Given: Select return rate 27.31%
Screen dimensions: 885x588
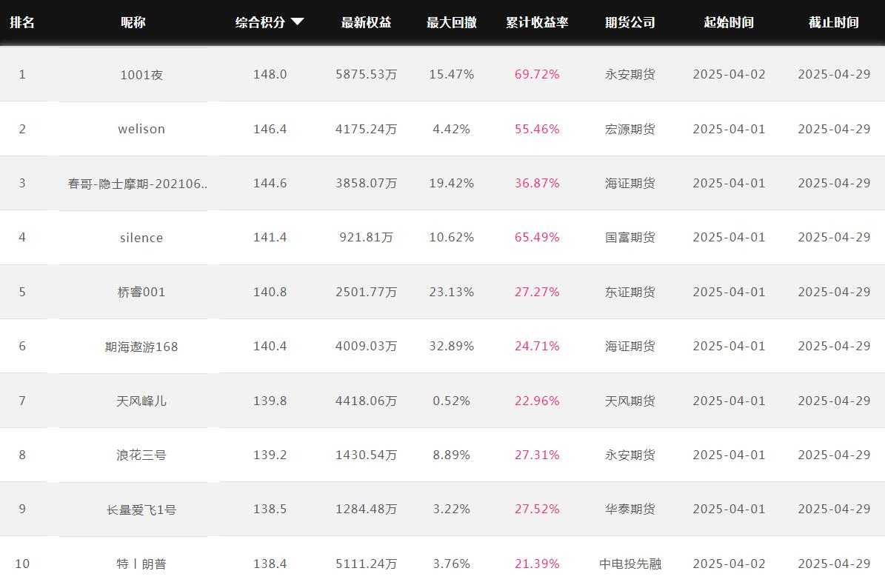Looking at the screenshot, I should [537, 455].
